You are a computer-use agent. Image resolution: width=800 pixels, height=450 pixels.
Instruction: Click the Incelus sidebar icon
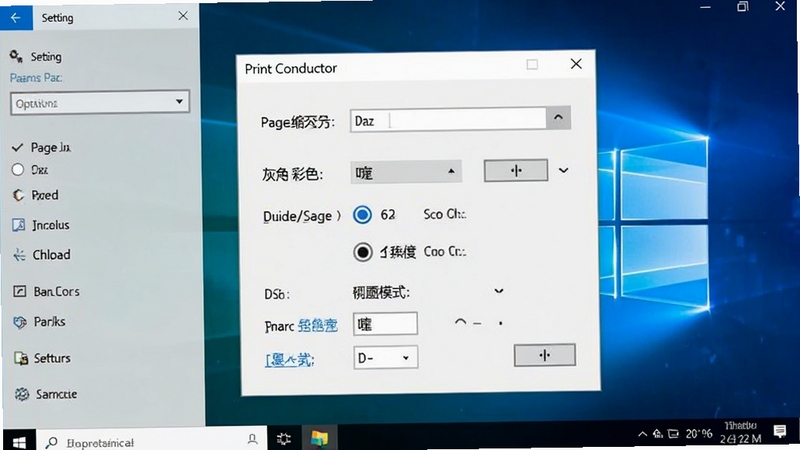click(18, 224)
